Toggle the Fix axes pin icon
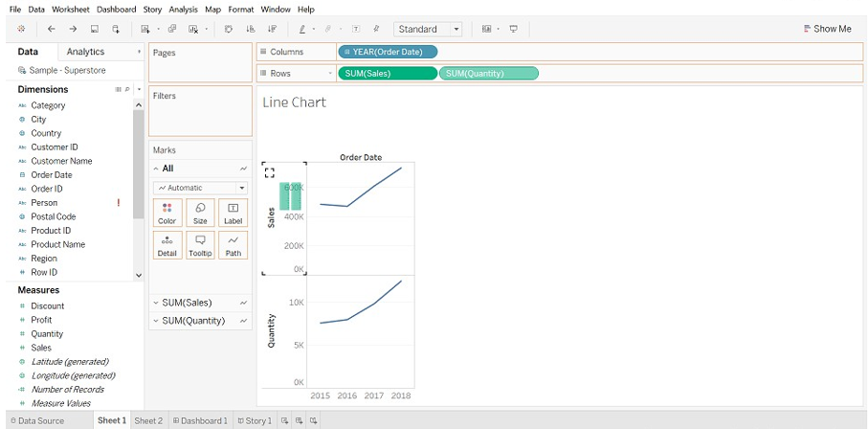The width and height of the screenshot is (868, 429). coord(376,29)
